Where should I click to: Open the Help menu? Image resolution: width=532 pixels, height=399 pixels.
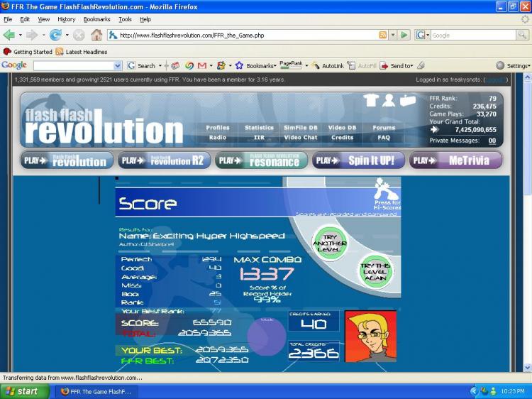tap(145, 19)
